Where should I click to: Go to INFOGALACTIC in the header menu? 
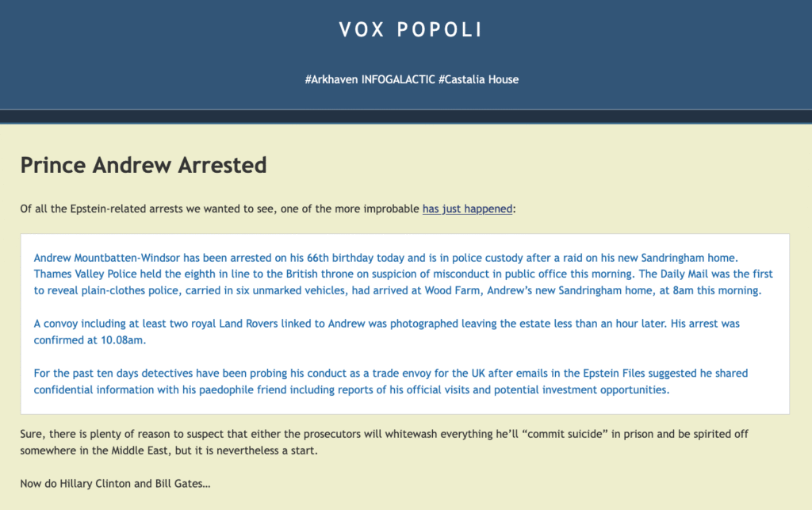[x=397, y=79]
